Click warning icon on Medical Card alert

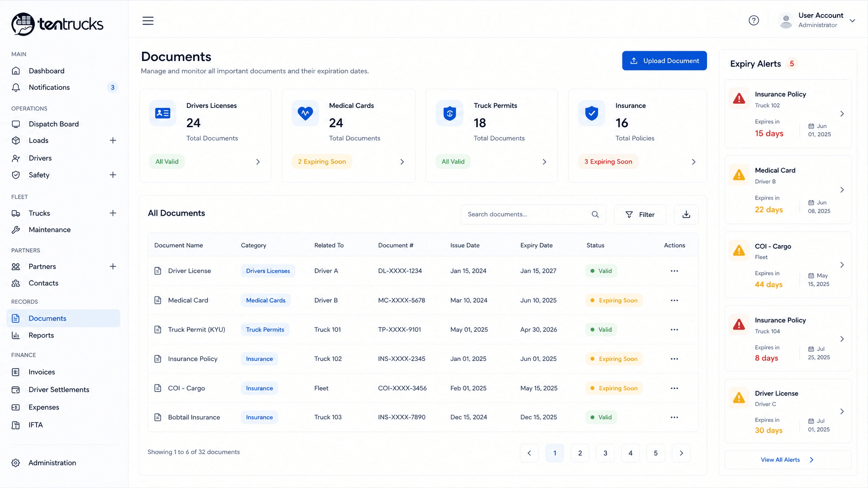click(739, 175)
